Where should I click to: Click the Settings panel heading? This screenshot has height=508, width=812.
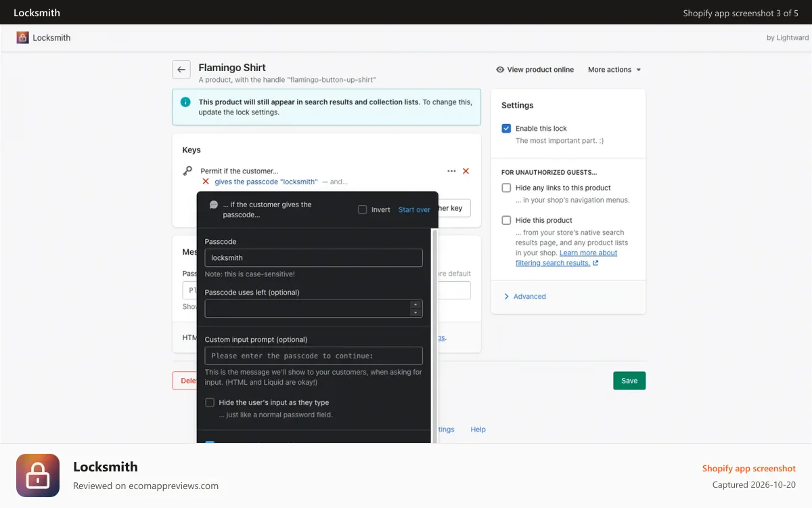click(518, 106)
